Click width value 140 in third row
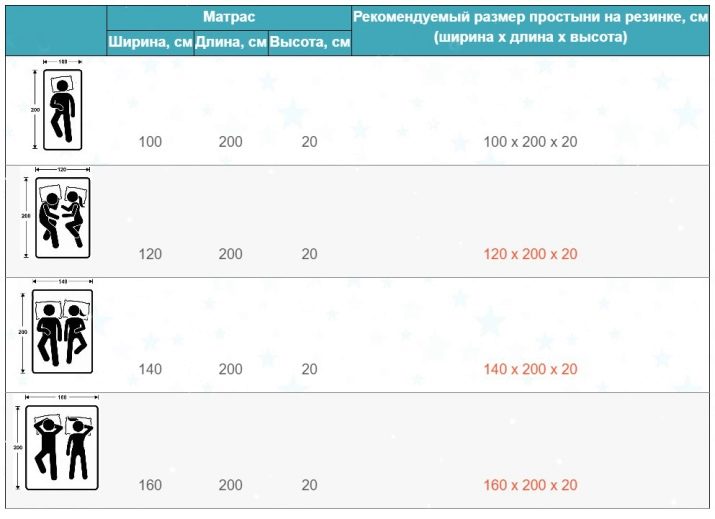The image size is (715, 519). coord(150,369)
